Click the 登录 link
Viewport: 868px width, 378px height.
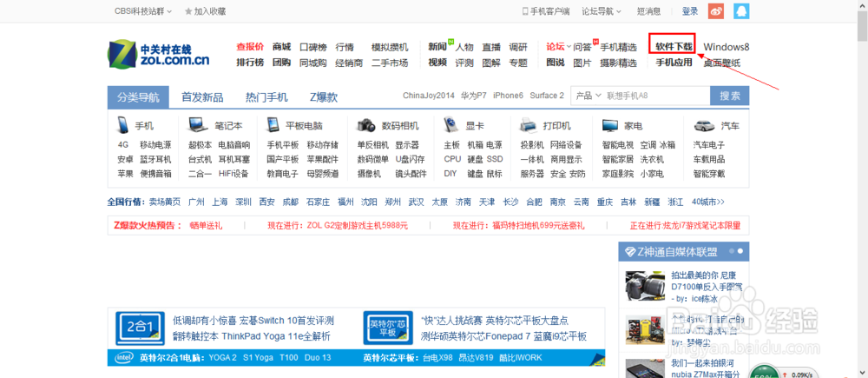[x=690, y=11]
